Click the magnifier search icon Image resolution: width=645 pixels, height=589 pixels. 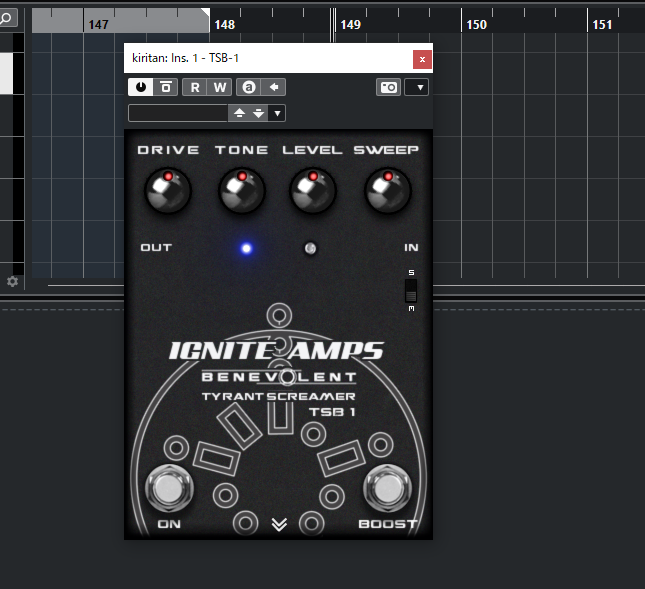(6, 18)
